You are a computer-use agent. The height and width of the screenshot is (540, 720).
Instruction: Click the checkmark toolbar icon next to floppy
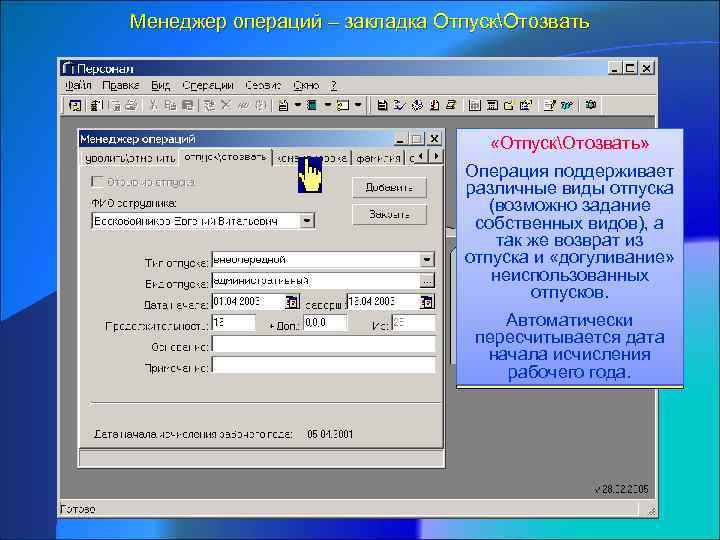pyautogui.click(x=399, y=105)
